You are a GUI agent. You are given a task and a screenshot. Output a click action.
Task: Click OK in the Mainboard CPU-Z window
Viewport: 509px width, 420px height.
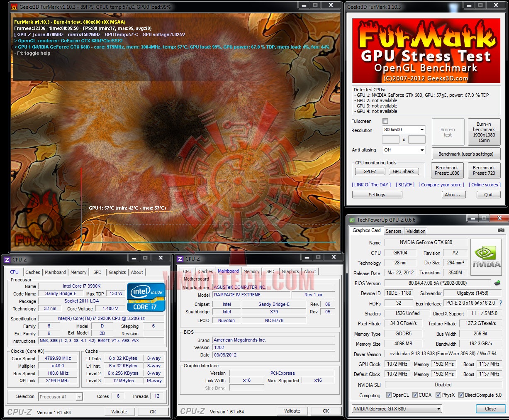326,411
